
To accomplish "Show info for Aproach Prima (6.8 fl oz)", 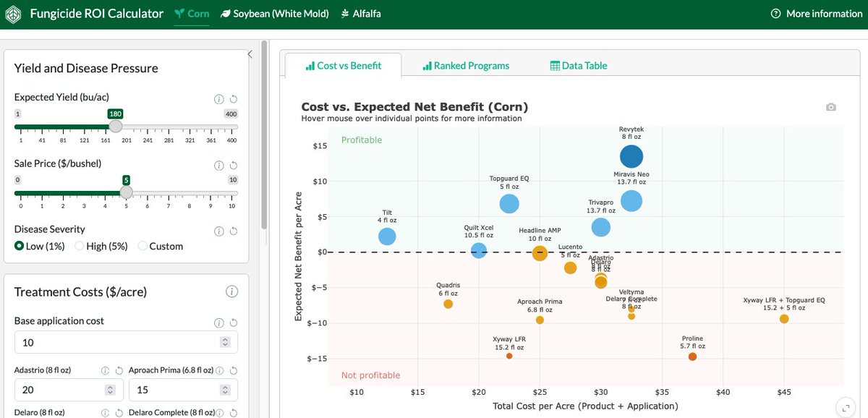I will pos(219,370).
